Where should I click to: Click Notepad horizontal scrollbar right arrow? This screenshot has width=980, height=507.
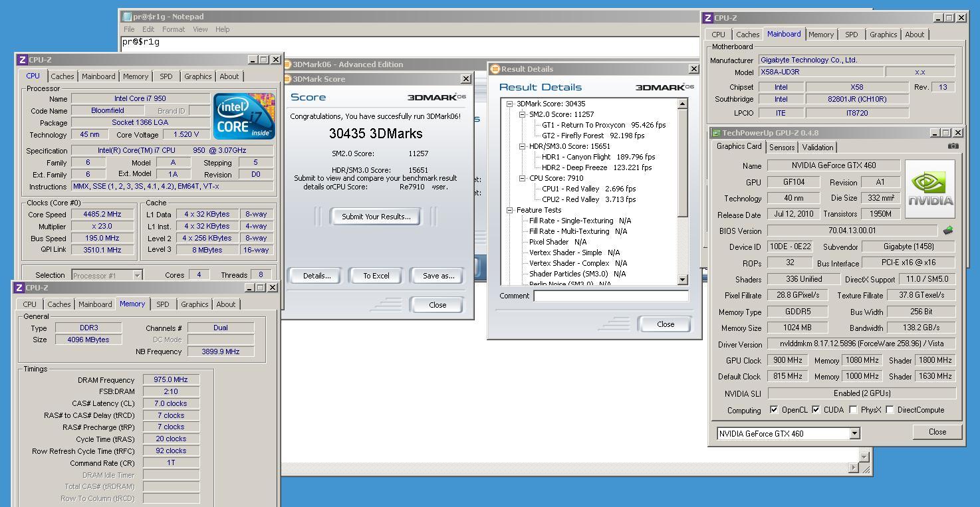tap(854, 468)
